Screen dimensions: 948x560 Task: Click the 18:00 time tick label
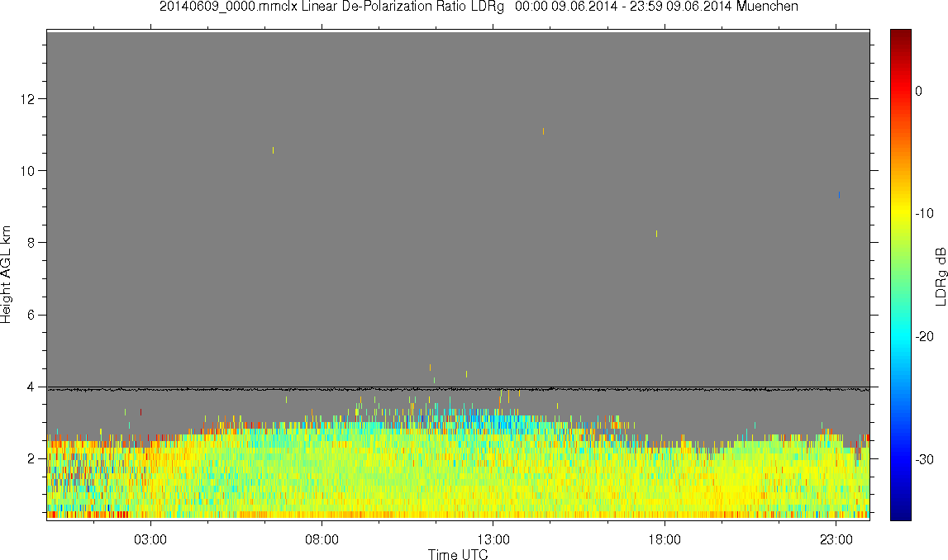click(x=665, y=539)
